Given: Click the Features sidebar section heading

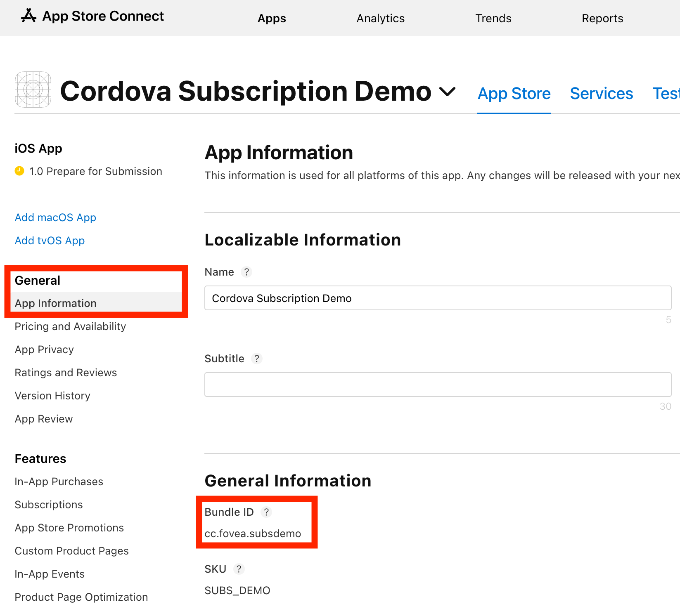Looking at the screenshot, I should coord(40,459).
